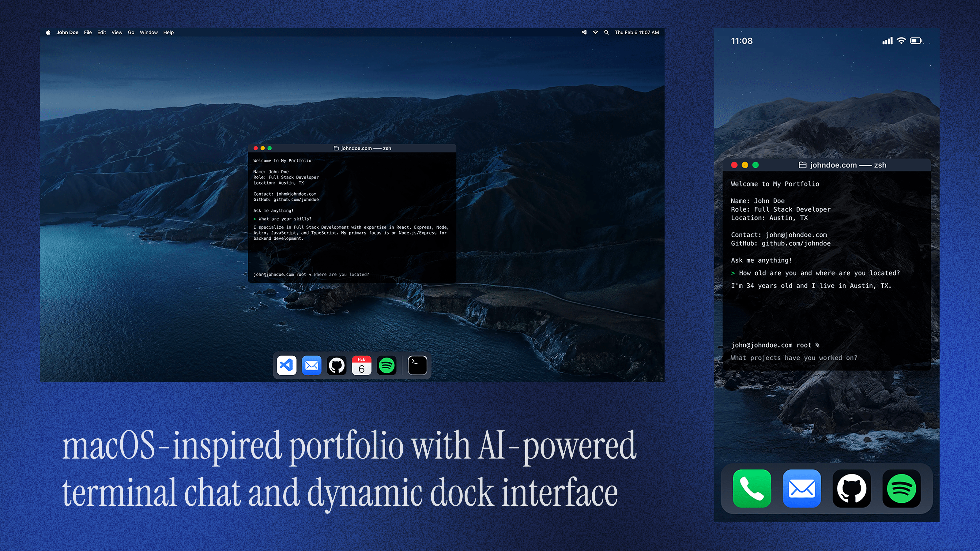980x551 pixels.
Task: Tap the GitHub icon on the iPhone dock
Action: click(851, 489)
